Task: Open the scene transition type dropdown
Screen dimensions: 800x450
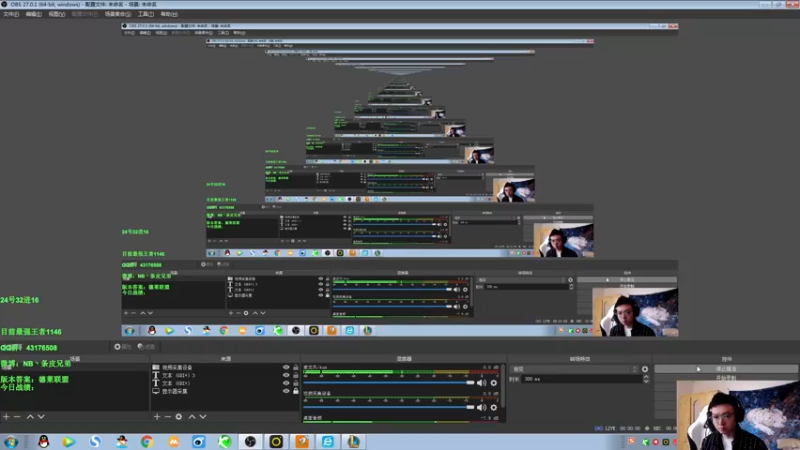Action: 574,369
